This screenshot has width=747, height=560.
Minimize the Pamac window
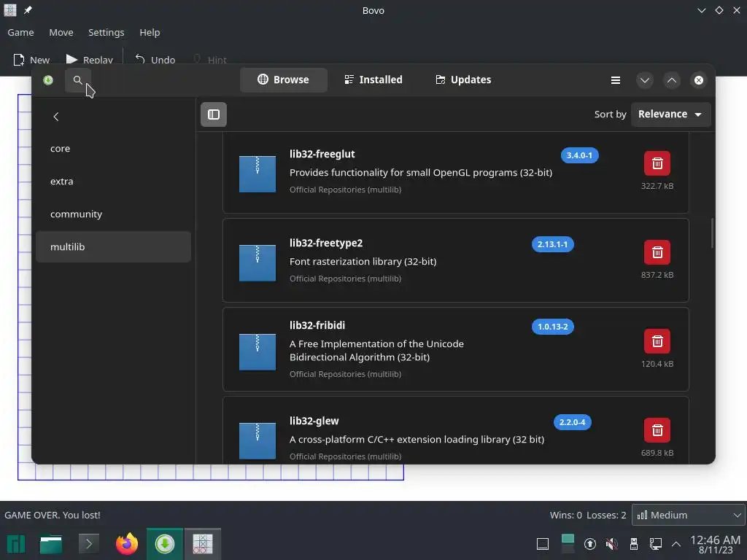[x=645, y=80]
